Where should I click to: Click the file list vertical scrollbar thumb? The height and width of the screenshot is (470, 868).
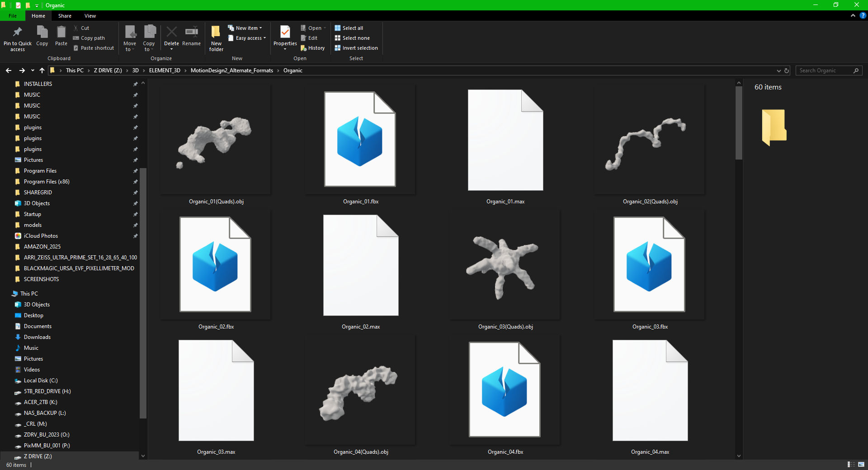(739, 122)
